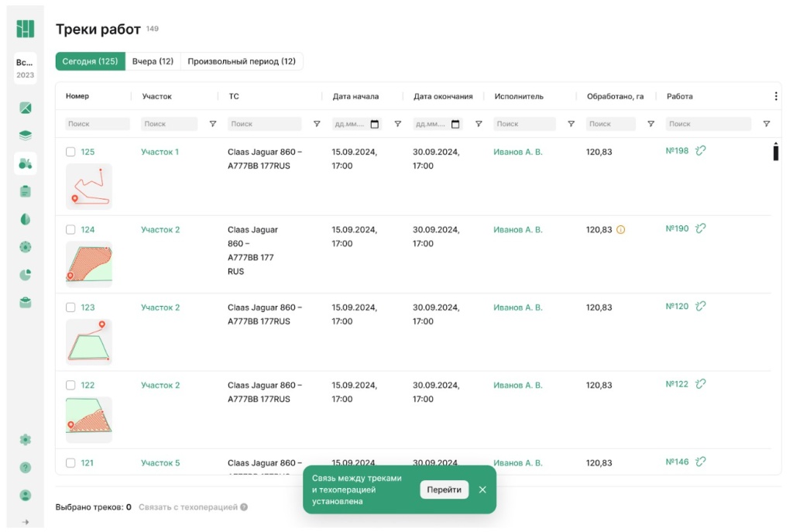
Task: Open the pie chart reports sidebar icon
Action: point(26,275)
